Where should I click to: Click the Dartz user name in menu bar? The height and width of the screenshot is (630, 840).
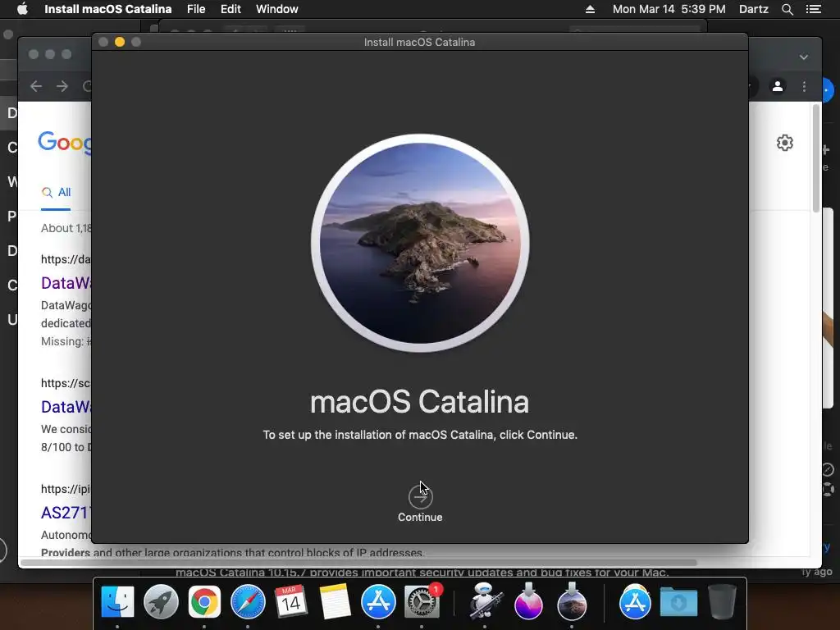pyautogui.click(x=753, y=9)
